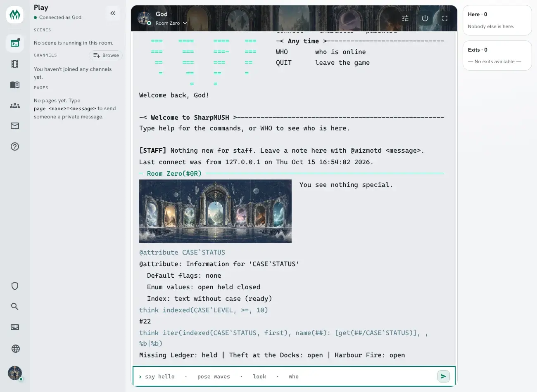The height and width of the screenshot is (392, 537).
Task: Open the mail envelope sidebar icon
Action: (x=15, y=126)
